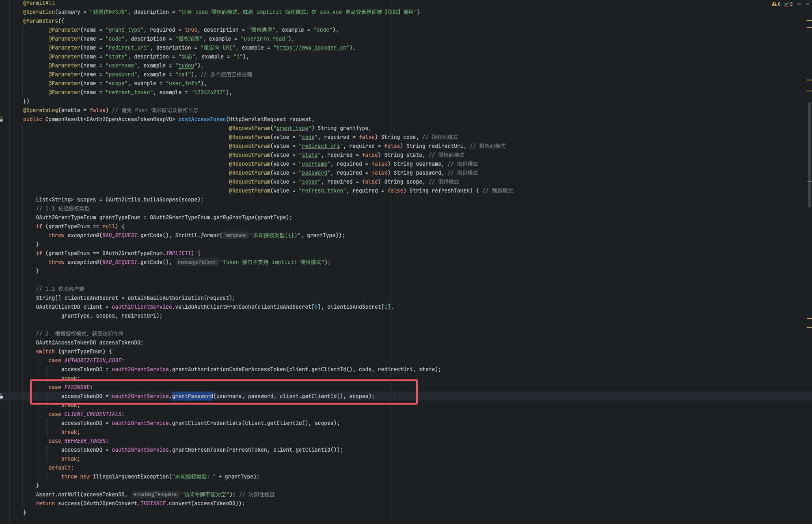Click the @PermitAll annotation
This screenshot has width=812, height=524.
click(x=39, y=3)
